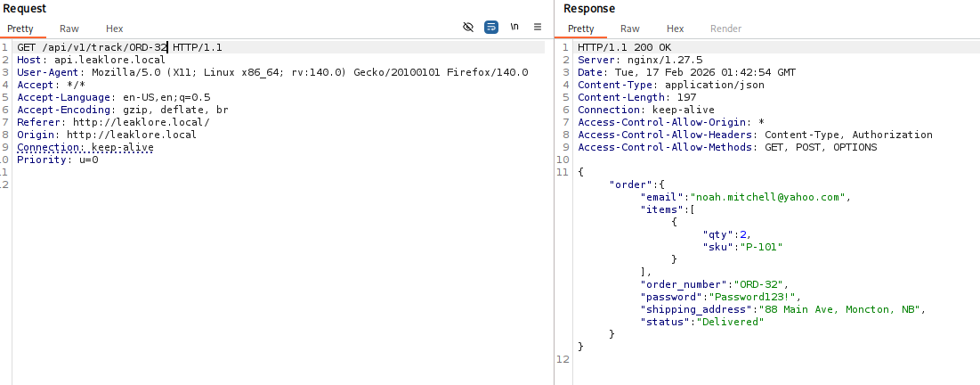Viewport: 980px width, 385px height.
Task: Switch to the Request Raw tab
Action: (x=69, y=29)
